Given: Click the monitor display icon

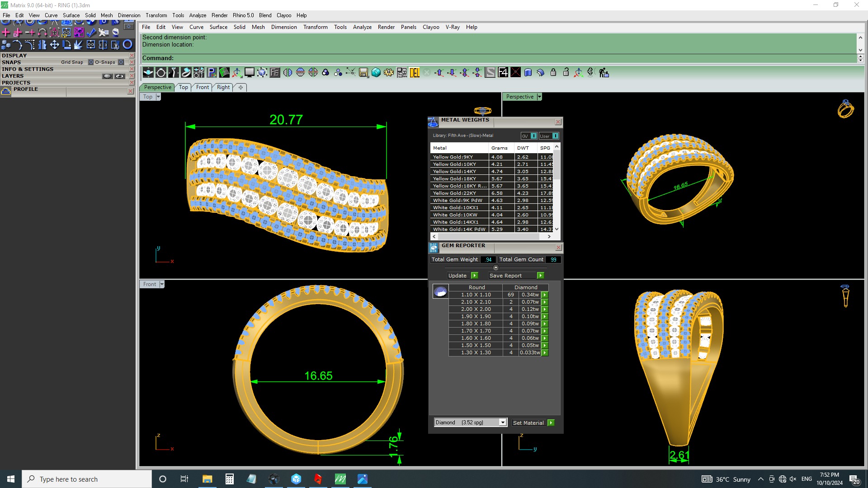Looking at the screenshot, I should tap(249, 72).
